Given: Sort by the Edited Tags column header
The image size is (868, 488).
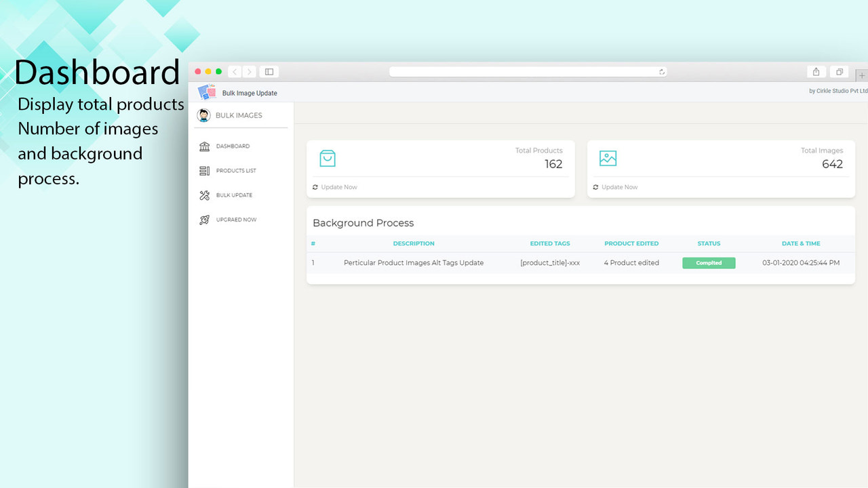Looking at the screenshot, I should (550, 243).
